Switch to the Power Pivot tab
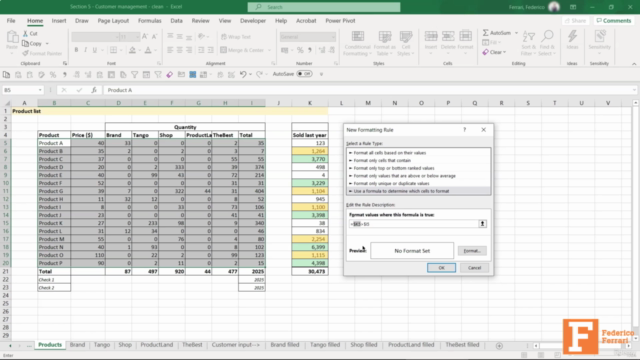This screenshot has width=640, height=360. 340,20
